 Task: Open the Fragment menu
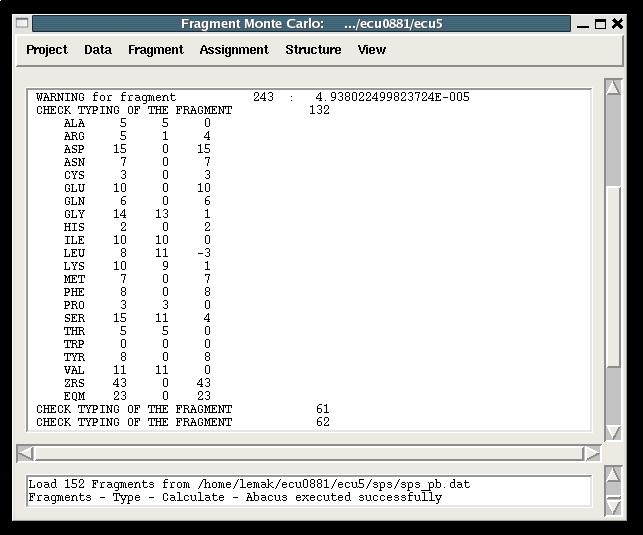tap(156, 50)
